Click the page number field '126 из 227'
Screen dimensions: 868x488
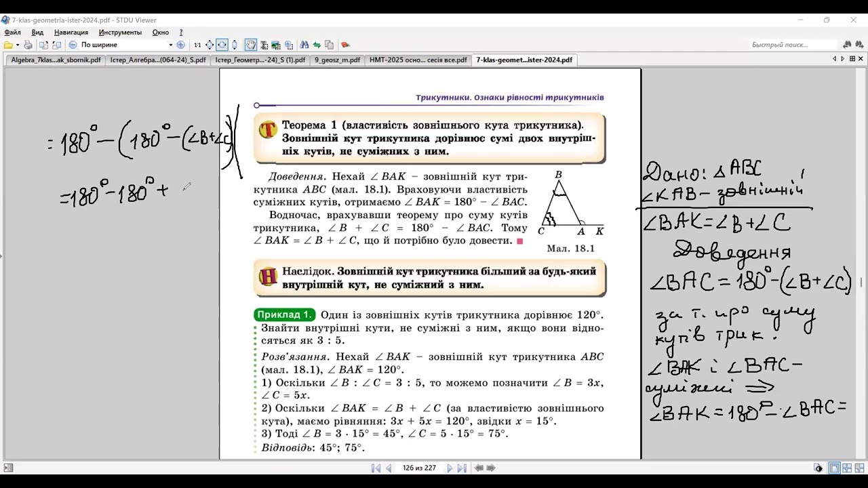(419, 468)
